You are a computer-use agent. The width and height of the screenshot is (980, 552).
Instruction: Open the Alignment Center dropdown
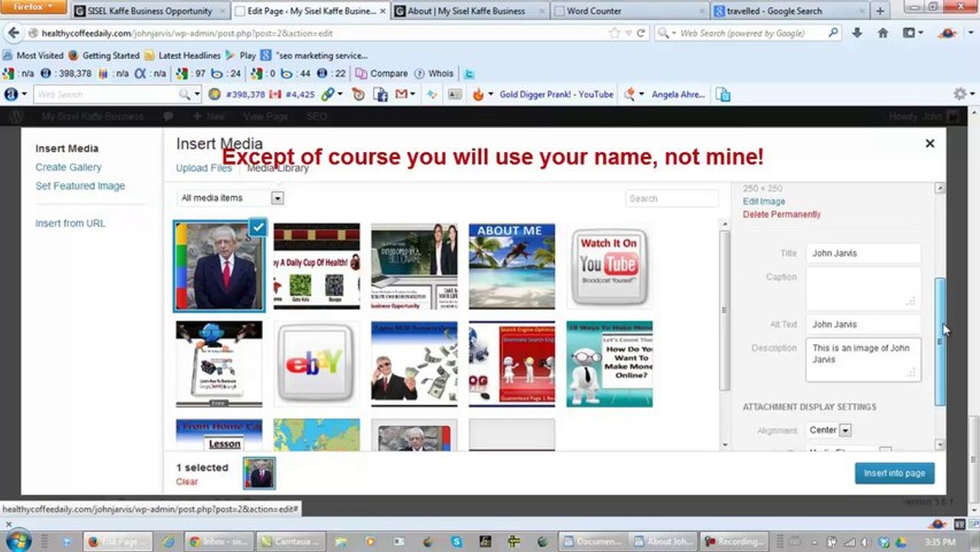830,430
